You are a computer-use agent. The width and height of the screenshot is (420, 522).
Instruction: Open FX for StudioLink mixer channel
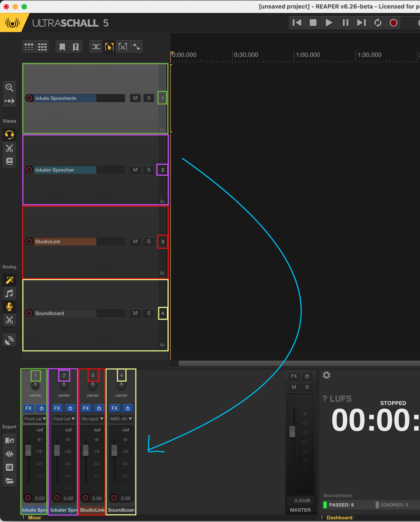point(86,408)
